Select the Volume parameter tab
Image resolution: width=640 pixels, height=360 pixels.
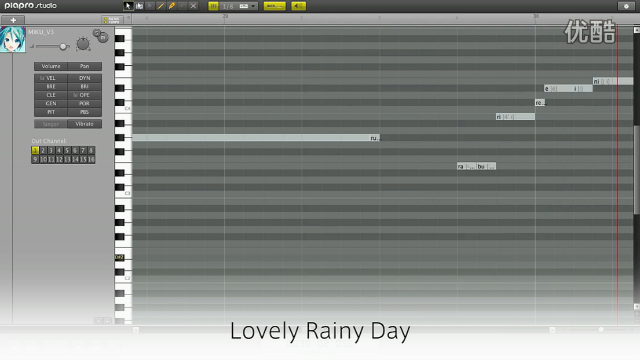51,66
